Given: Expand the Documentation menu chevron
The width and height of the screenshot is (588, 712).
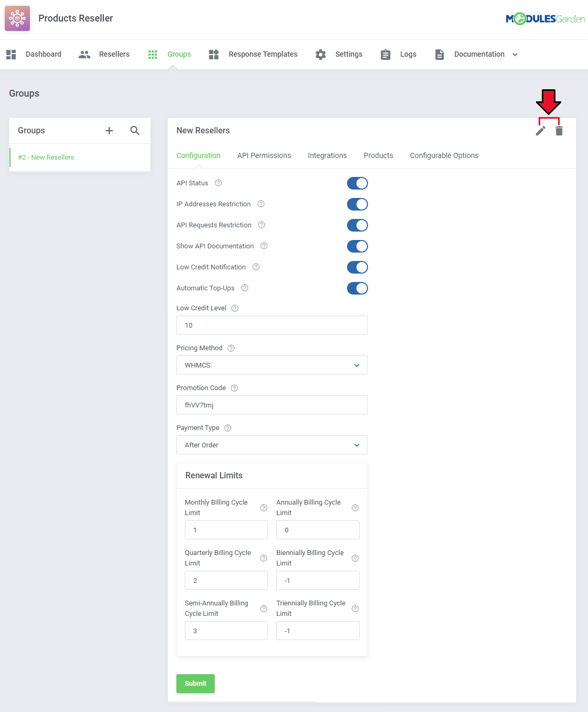Looking at the screenshot, I should point(515,55).
